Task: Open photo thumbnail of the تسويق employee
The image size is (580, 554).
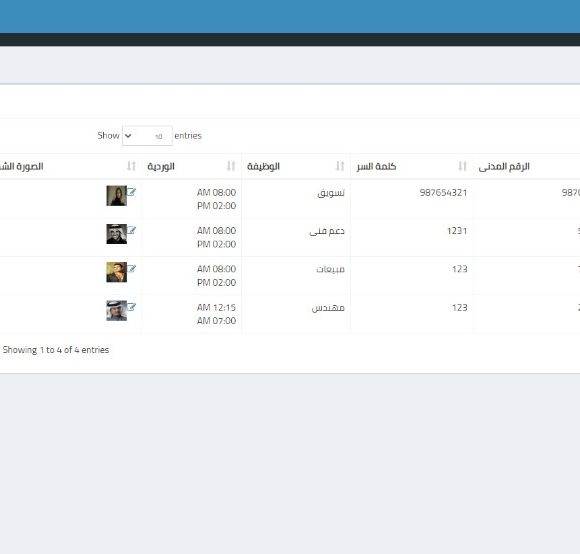Action: coord(117,196)
